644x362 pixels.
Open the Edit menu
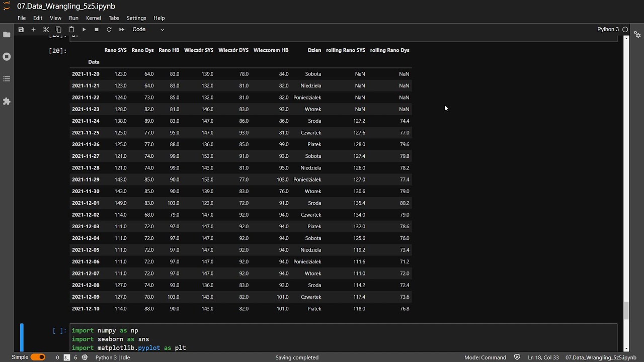tap(38, 18)
